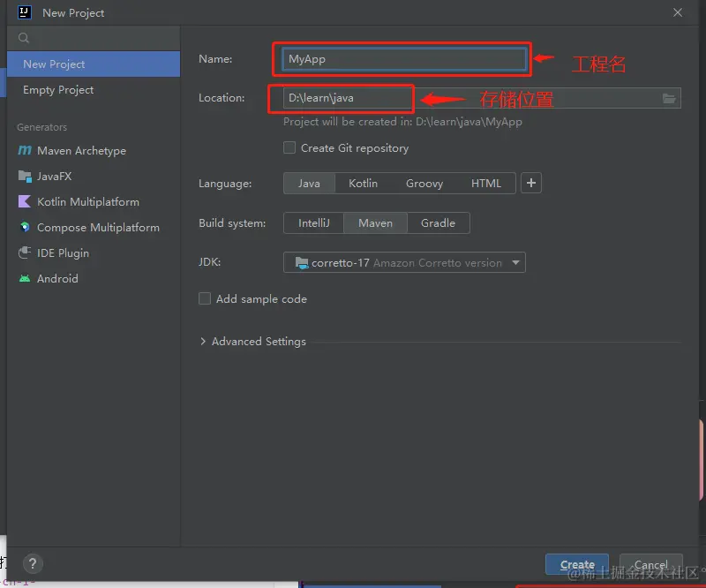Click the Create button
The image size is (706, 588).
[577, 564]
